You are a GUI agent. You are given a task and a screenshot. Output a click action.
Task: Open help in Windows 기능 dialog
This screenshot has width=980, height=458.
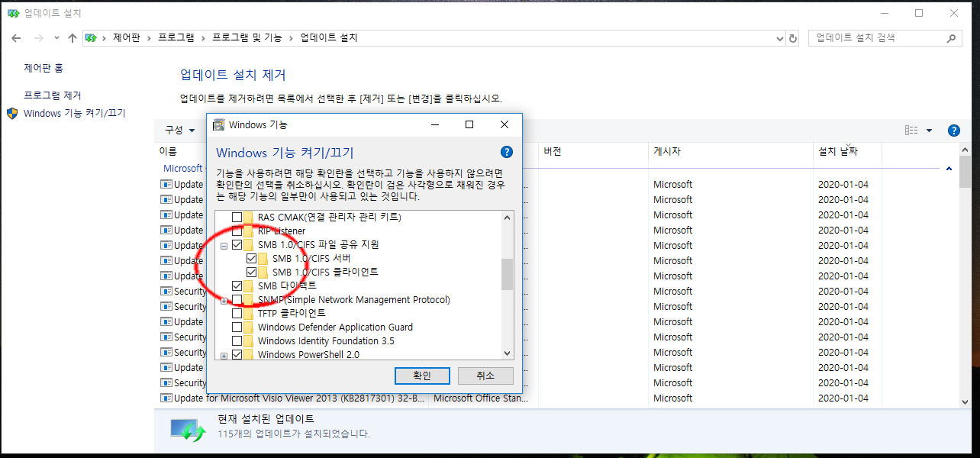[x=507, y=152]
